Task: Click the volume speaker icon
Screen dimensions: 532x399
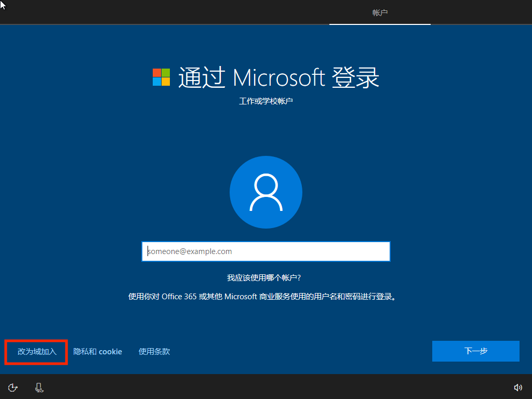Action: tap(518, 388)
